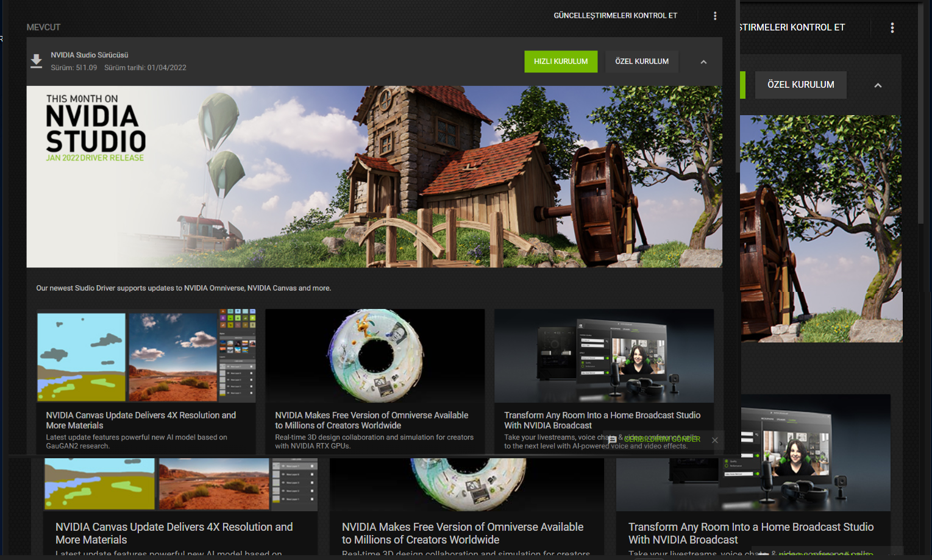Image resolution: width=932 pixels, height=560 pixels.
Task: Open the NVIDIA Canvas card image in the front window
Action: tap(146, 356)
